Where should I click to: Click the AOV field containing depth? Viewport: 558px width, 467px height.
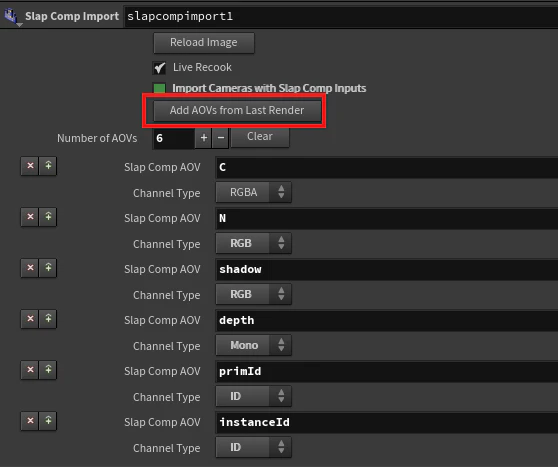[387, 320]
